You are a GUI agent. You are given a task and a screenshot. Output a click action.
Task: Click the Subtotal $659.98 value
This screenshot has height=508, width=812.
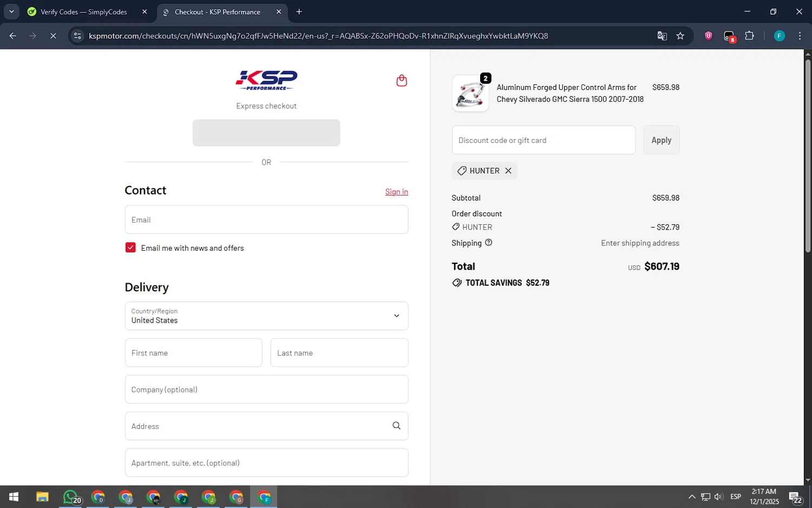(x=665, y=198)
